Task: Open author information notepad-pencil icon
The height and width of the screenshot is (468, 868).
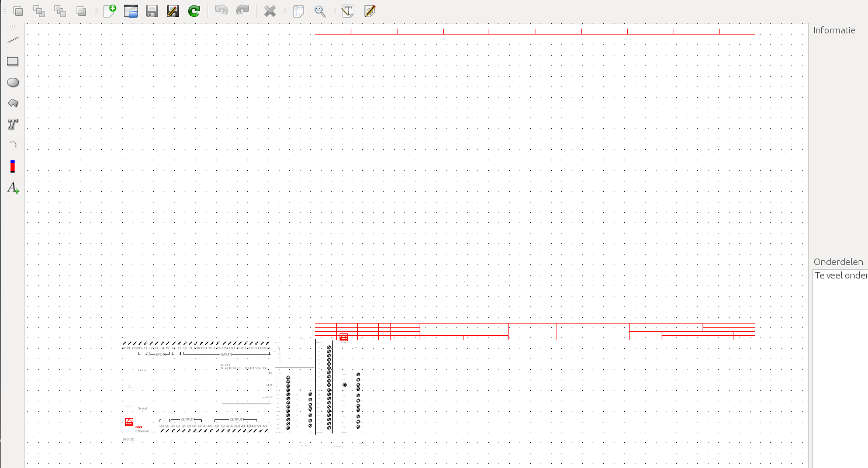Action: 369,11
